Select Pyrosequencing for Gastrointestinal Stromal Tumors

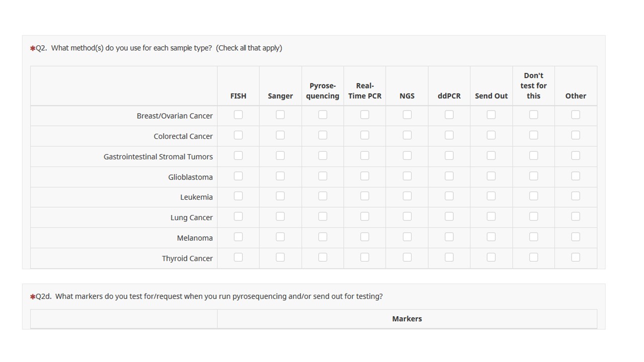click(323, 156)
